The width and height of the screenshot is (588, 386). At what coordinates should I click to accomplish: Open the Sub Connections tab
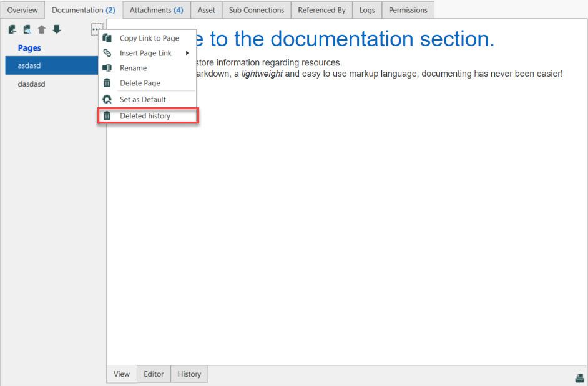point(256,9)
